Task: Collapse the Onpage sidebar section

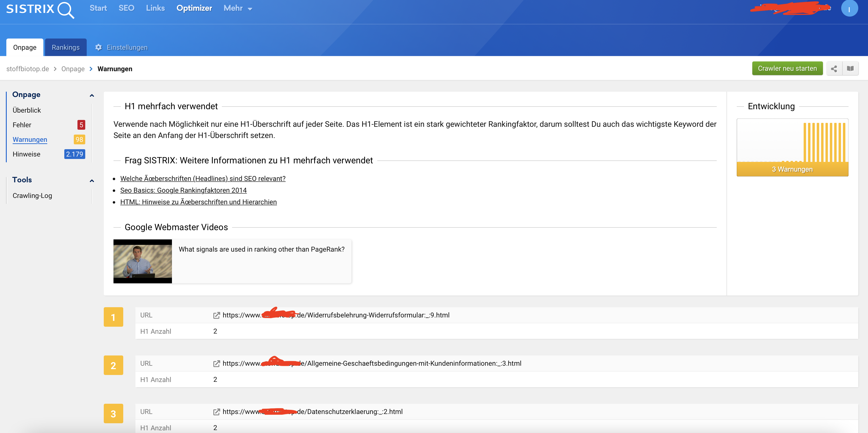Action: tap(92, 95)
